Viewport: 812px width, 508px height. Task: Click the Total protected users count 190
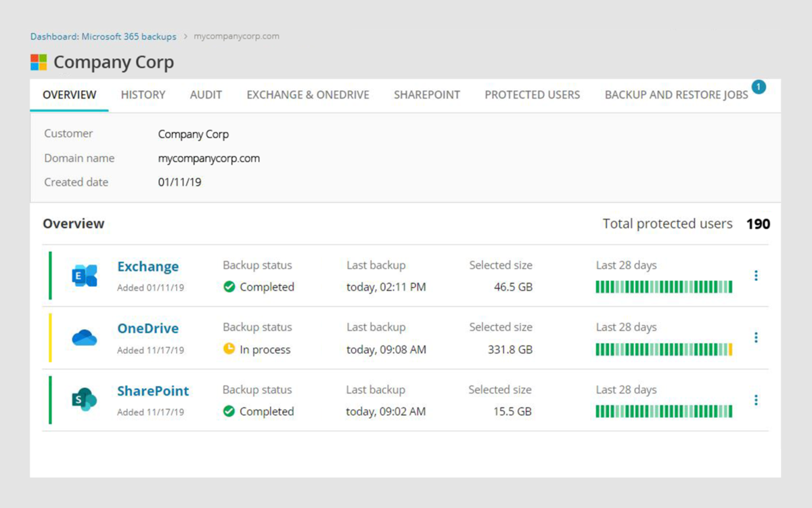[758, 224]
